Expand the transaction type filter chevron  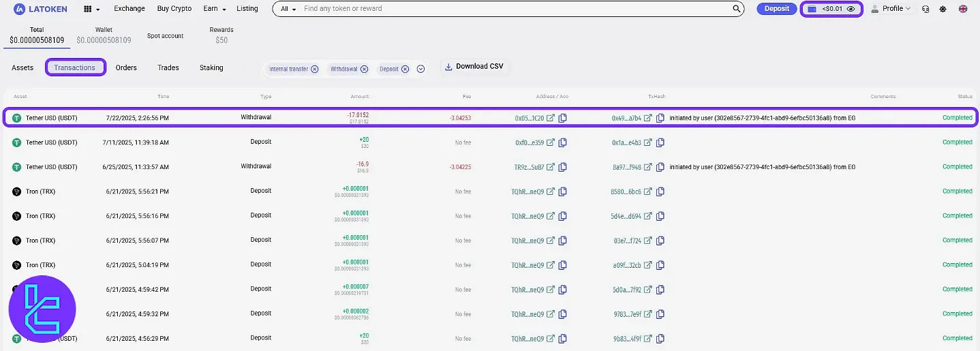click(420, 69)
